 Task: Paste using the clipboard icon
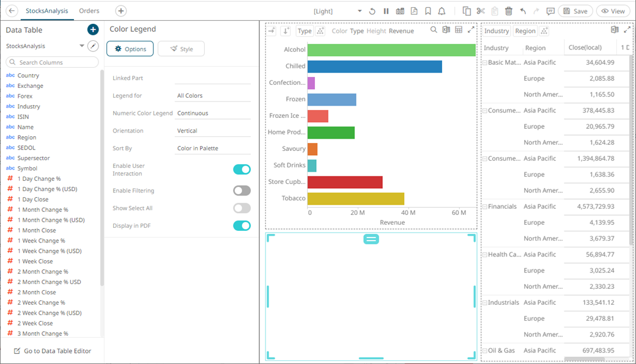[x=495, y=11]
